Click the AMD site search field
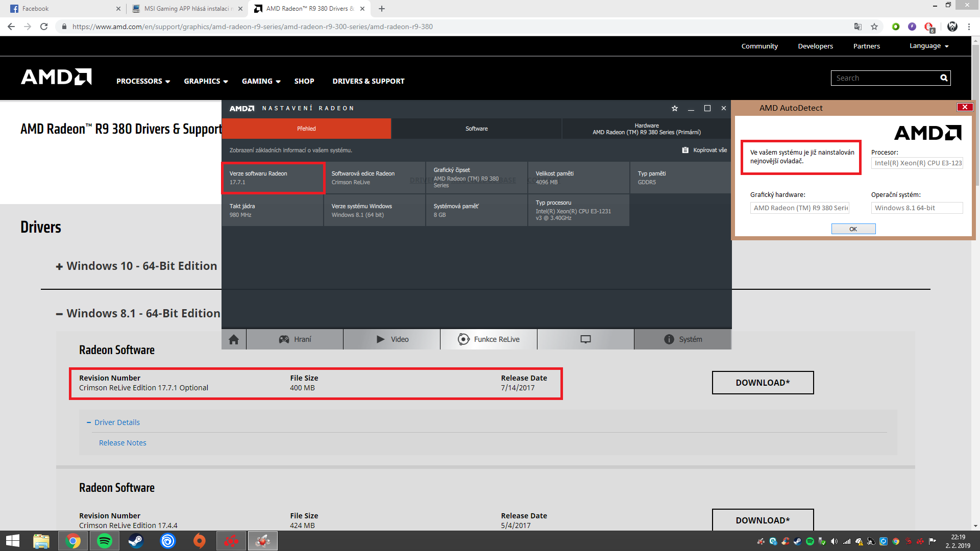 coord(885,78)
